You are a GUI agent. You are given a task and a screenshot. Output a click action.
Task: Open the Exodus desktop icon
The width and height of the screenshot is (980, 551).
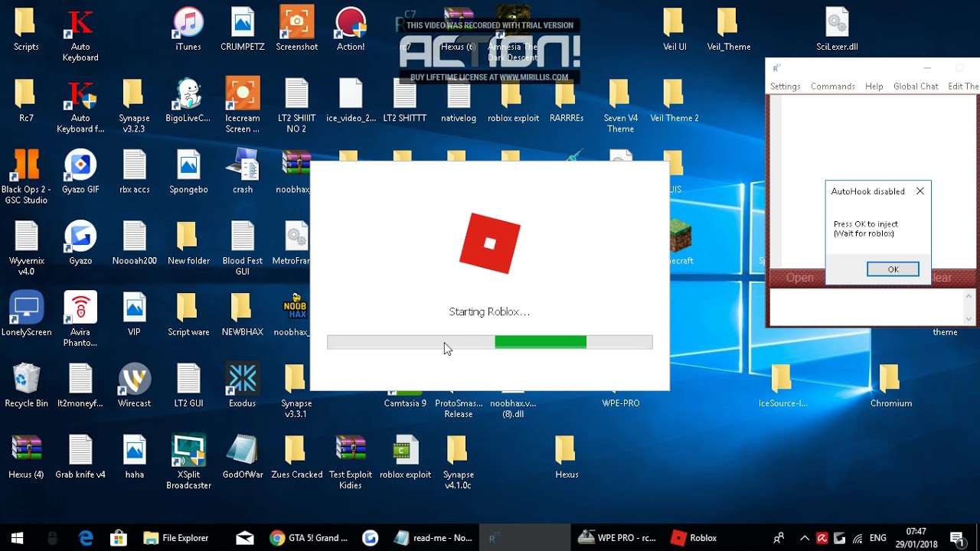[242, 385]
